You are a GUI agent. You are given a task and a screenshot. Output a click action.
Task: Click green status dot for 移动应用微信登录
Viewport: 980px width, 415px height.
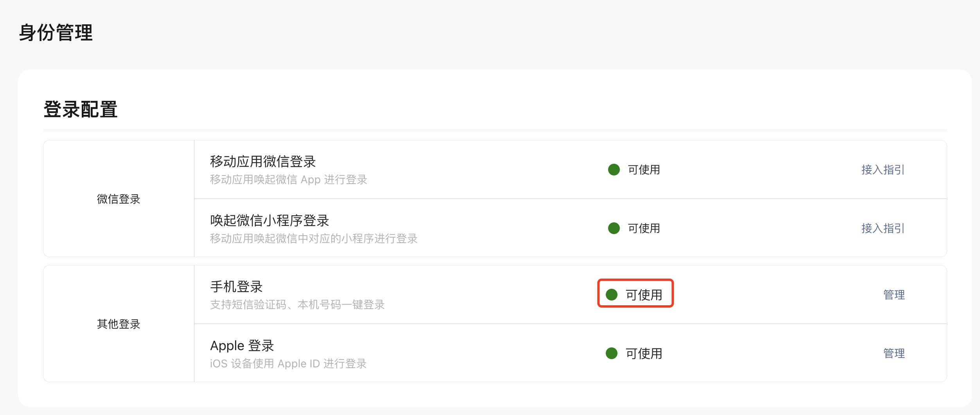click(614, 170)
